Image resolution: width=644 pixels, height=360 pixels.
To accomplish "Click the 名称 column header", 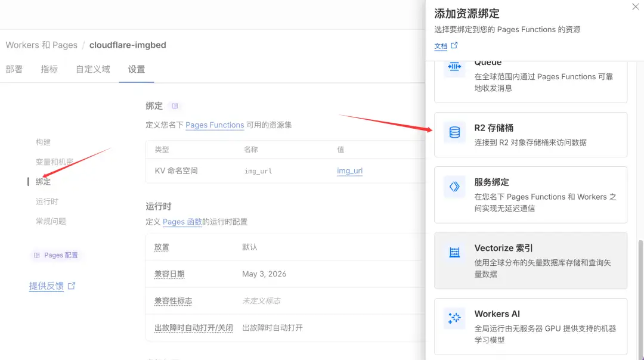I will 251,150.
